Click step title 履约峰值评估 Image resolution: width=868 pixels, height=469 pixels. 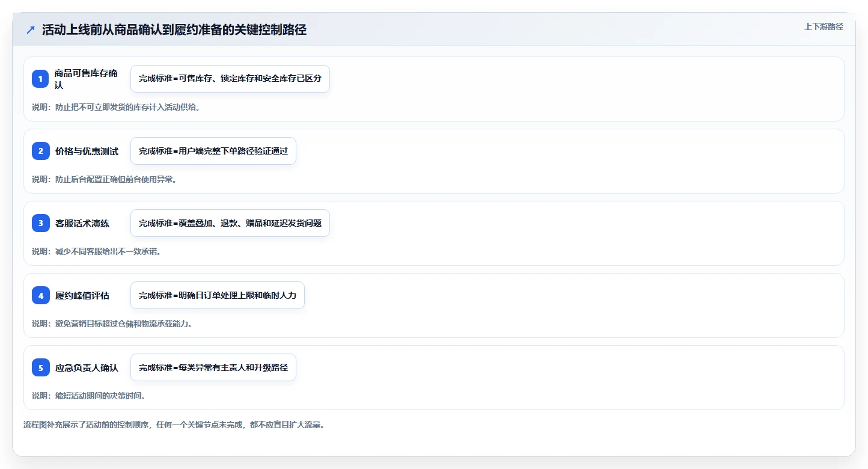(x=82, y=295)
